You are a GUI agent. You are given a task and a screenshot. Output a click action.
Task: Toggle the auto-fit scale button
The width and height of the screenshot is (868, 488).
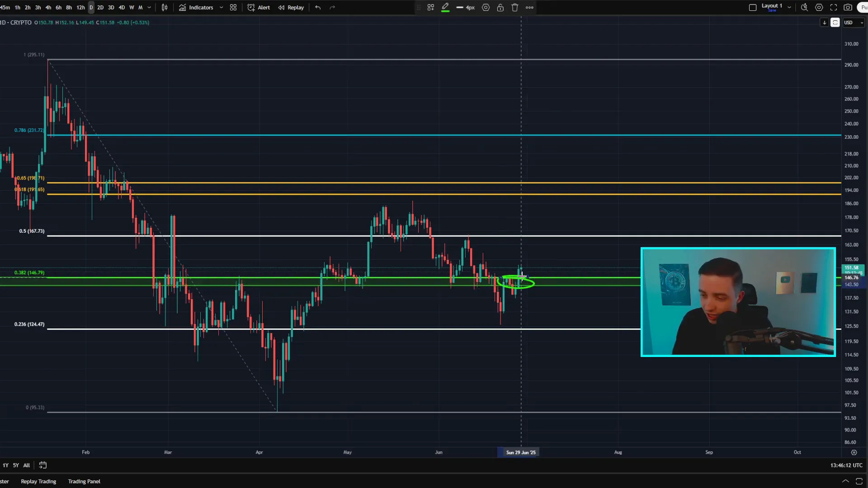pyautogui.click(x=835, y=23)
